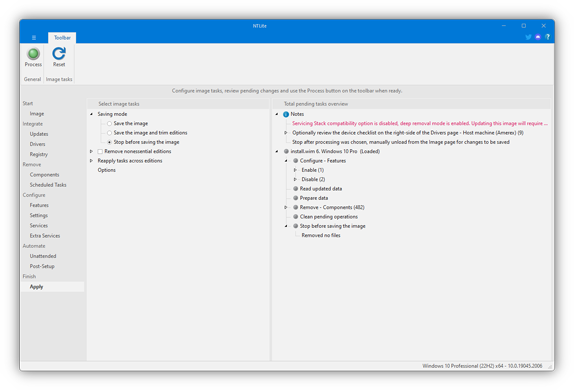574x390 pixels.
Task: Open the Updates page in sidebar
Action: (39, 134)
